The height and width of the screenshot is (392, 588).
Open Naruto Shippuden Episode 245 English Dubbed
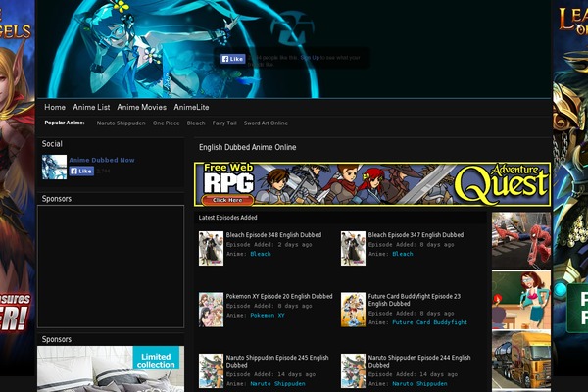(x=277, y=361)
